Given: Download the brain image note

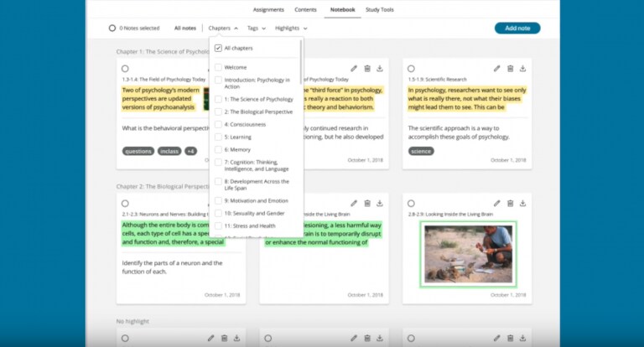Looking at the screenshot, I should pyautogui.click(x=523, y=203).
